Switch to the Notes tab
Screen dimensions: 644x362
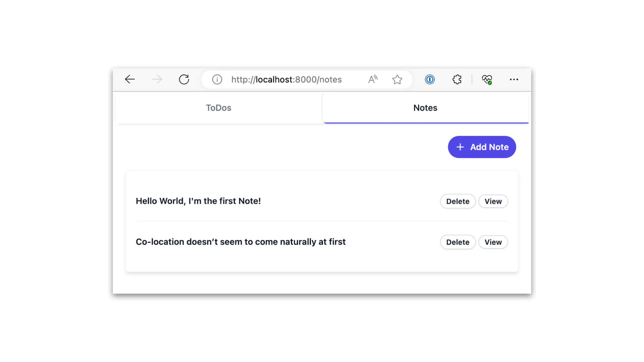tap(425, 108)
